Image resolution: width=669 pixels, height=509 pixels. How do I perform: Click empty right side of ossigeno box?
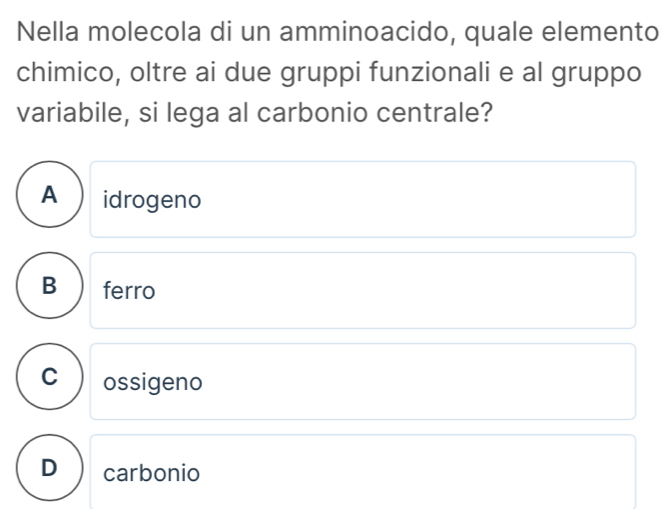pyautogui.click(x=450, y=382)
